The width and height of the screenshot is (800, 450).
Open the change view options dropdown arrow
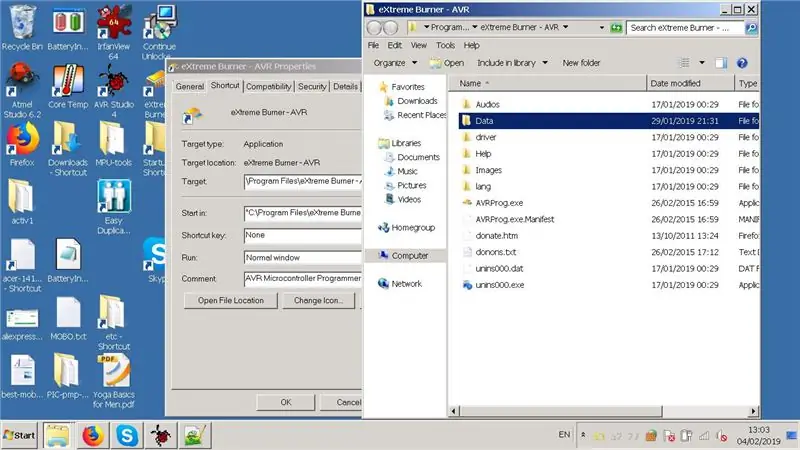click(x=702, y=63)
